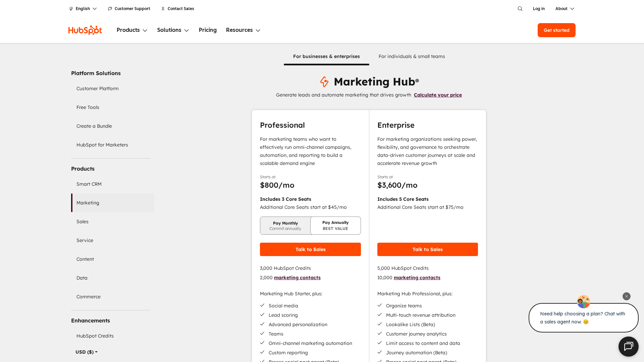The image size is (644, 362).
Task: Click the Customer Support chat icon
Action: 110,9
